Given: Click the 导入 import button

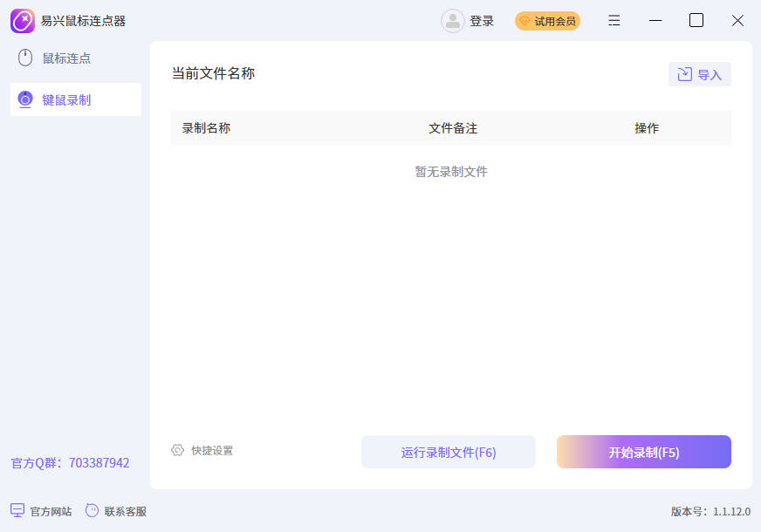Looking at the screenshot, I should tap(700, 75).
